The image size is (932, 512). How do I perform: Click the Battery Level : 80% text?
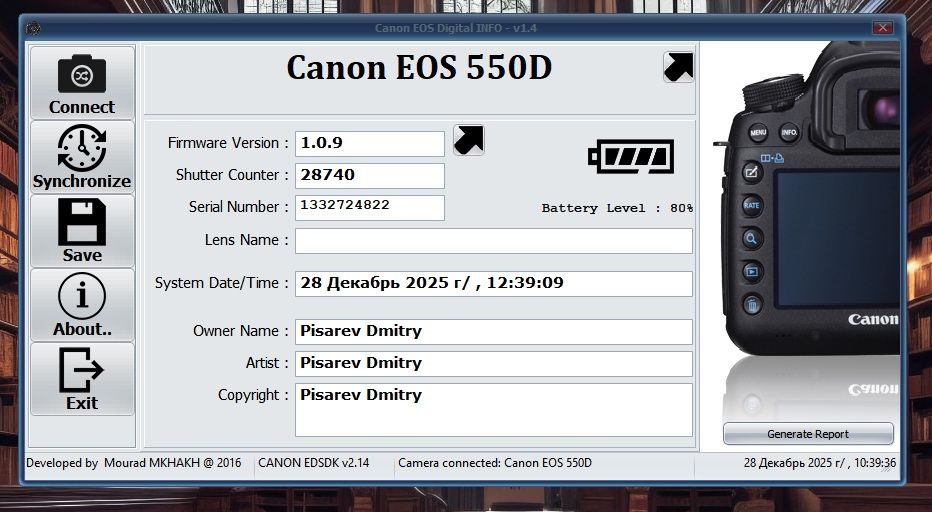[x=617, y=208]
